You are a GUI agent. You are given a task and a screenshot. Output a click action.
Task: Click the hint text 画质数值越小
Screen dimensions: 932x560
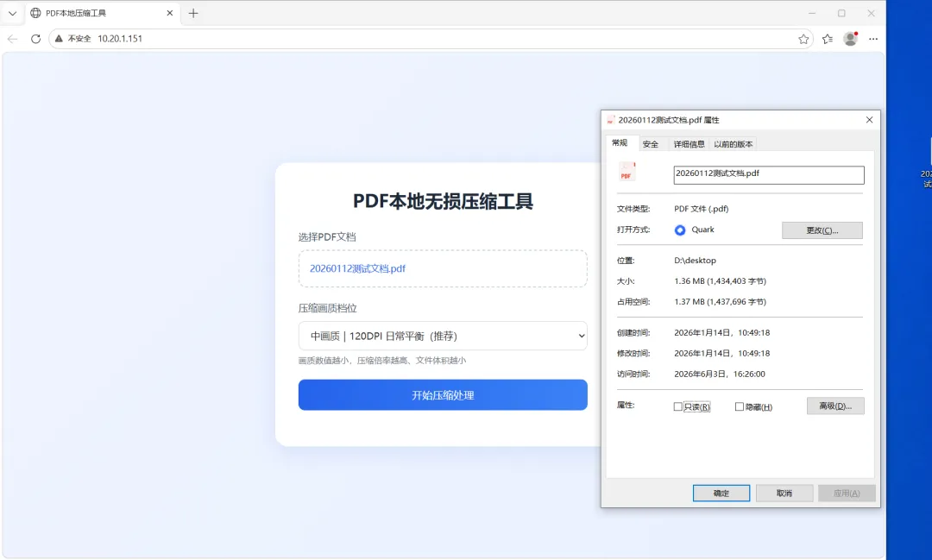pyautogui.click(x=382, y=361)
